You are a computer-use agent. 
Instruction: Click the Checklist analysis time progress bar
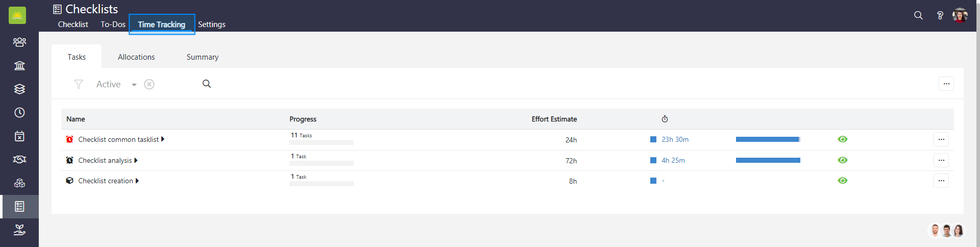[x=768, y=160]
